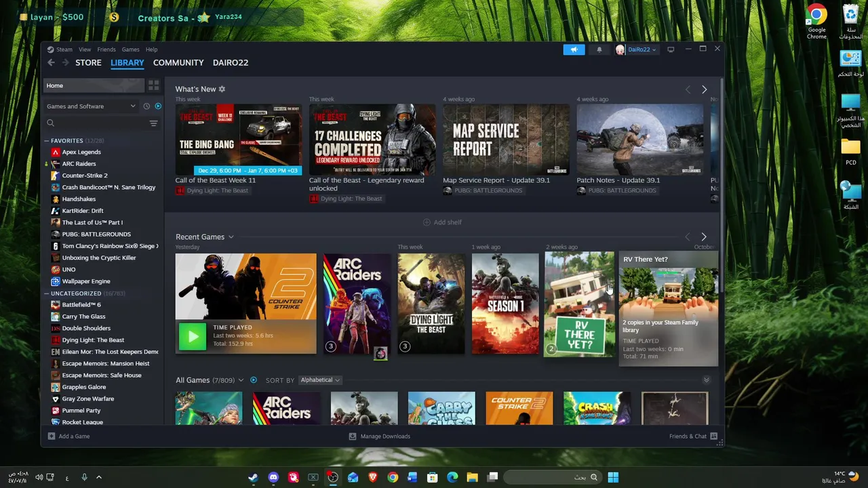Select Rocket League in the sidebar
The image size is (868, 488).
pos(83,422)
